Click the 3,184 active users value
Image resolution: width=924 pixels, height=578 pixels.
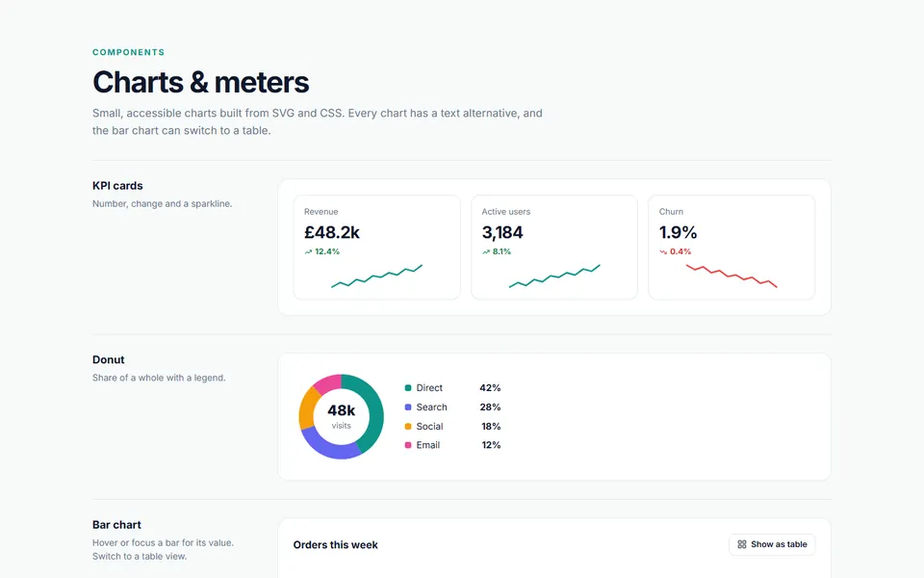click(502, 232)
